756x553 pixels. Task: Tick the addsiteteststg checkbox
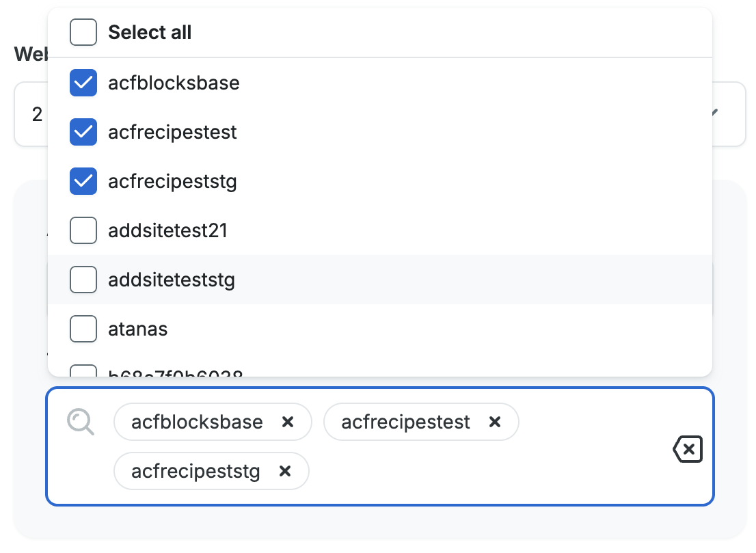(83, 280)
